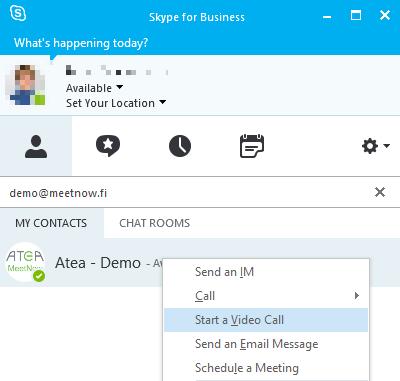Viewport: 400px width, 381px height.
Task: Open the Conversations chat star icon
Action: click(108, 146)
